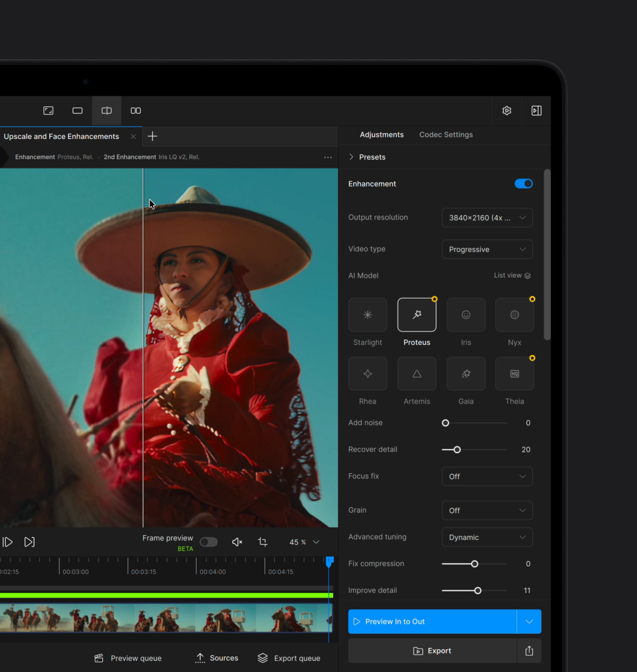
Task: Pick the Rhea AI model
Action: pyautogui.click(x=367, y=374)
